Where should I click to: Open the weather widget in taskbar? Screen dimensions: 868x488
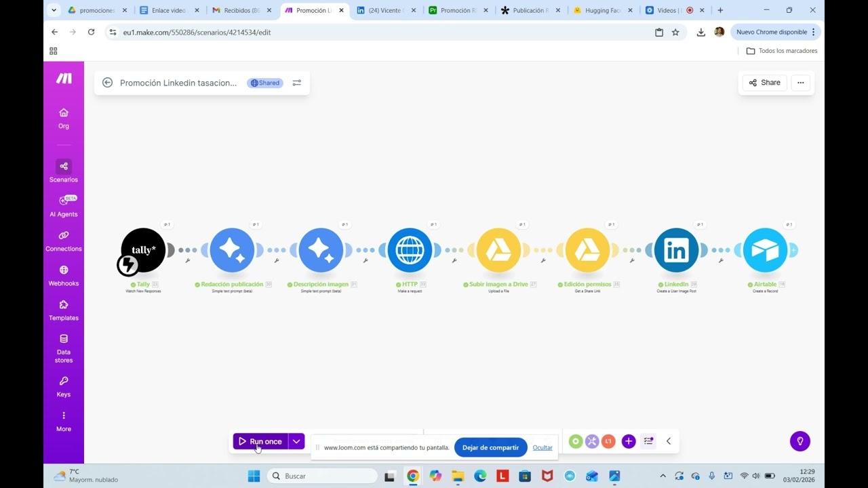85,476
